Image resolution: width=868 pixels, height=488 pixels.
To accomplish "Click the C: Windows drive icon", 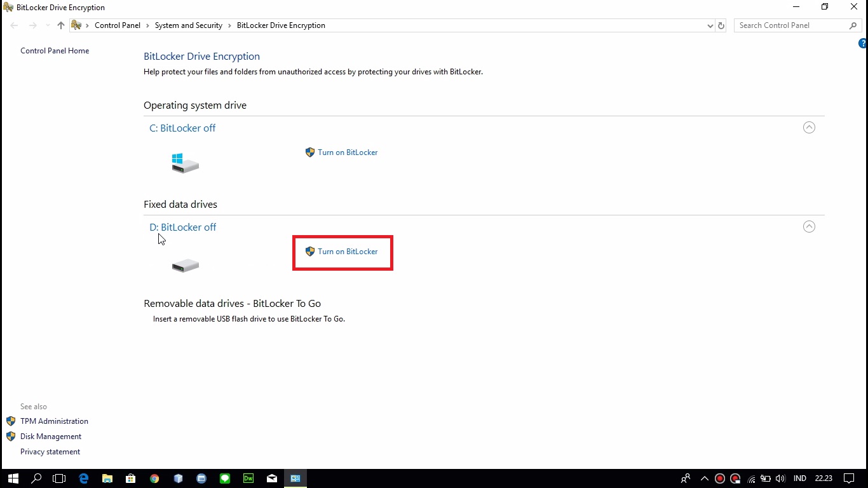I will [x=185, y=163].
